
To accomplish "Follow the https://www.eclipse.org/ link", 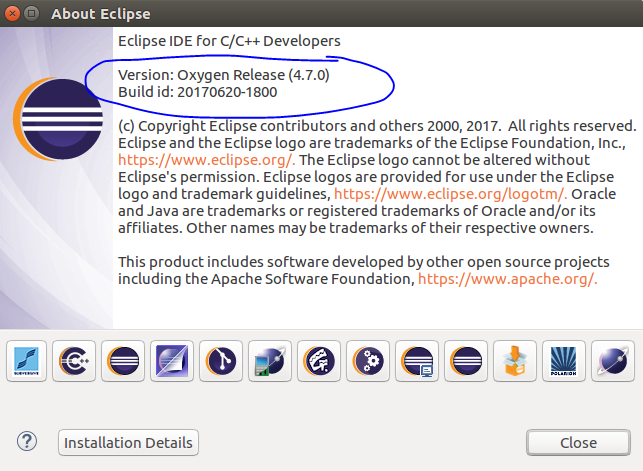I will 206,160.
